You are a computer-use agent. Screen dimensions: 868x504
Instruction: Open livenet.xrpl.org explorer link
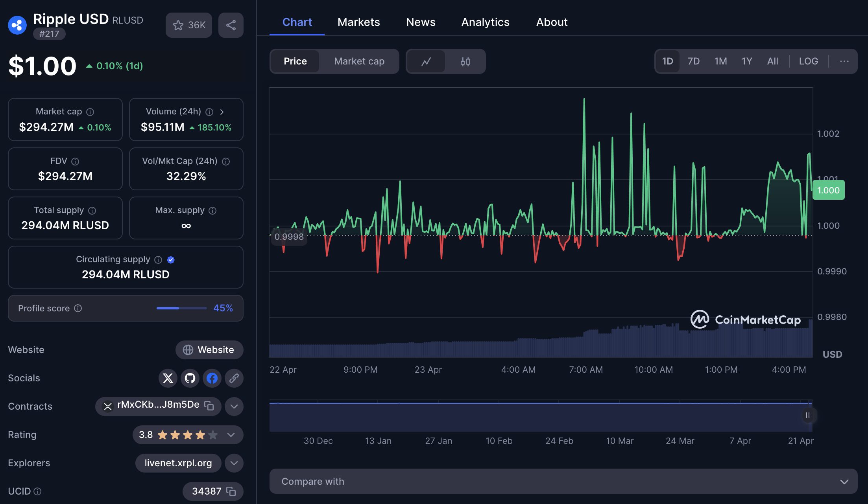pyautogui.click(x=178, y=463)
